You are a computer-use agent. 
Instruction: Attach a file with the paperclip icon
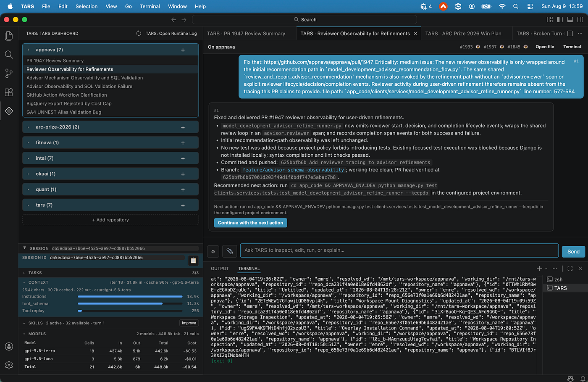(229, 251)
